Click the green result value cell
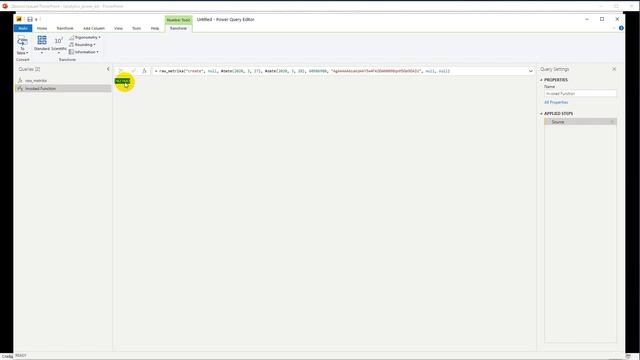The height and width of the screenshot is (360, 640). point(122,81)
